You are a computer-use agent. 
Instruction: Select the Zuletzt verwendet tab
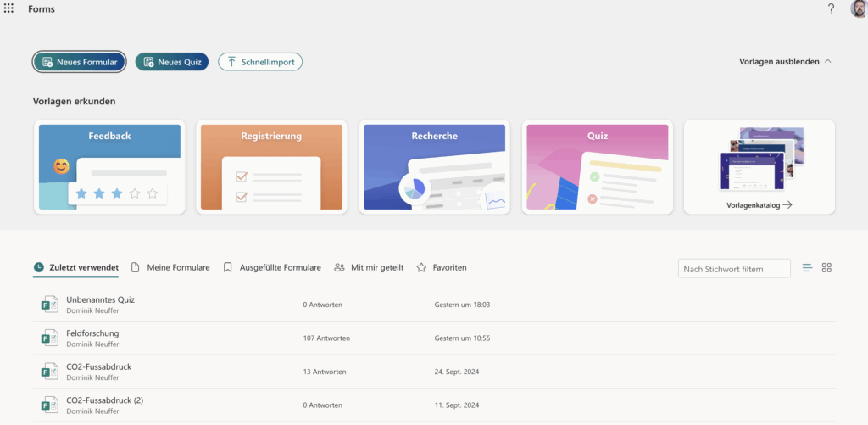[75, 267]
